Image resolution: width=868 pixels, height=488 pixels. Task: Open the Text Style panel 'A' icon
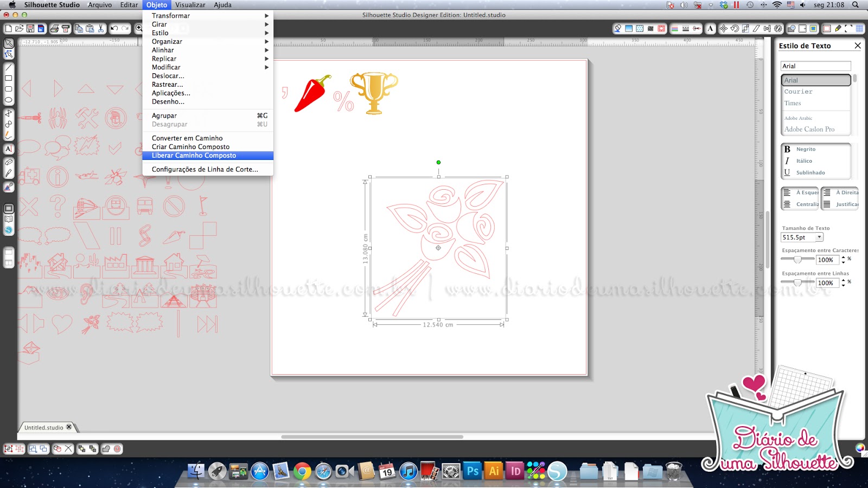(x=710, y=28)
